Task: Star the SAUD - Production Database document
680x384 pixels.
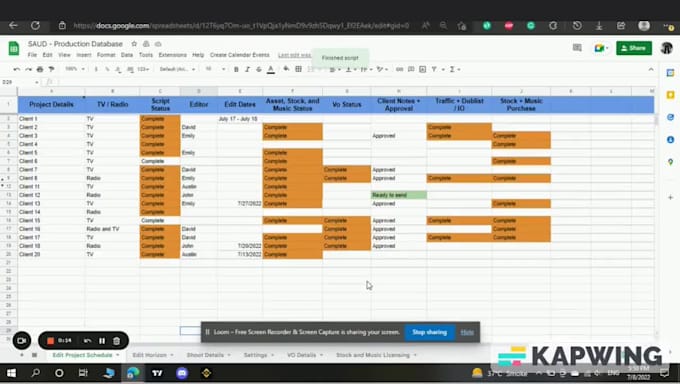Action: coord(134,44)
